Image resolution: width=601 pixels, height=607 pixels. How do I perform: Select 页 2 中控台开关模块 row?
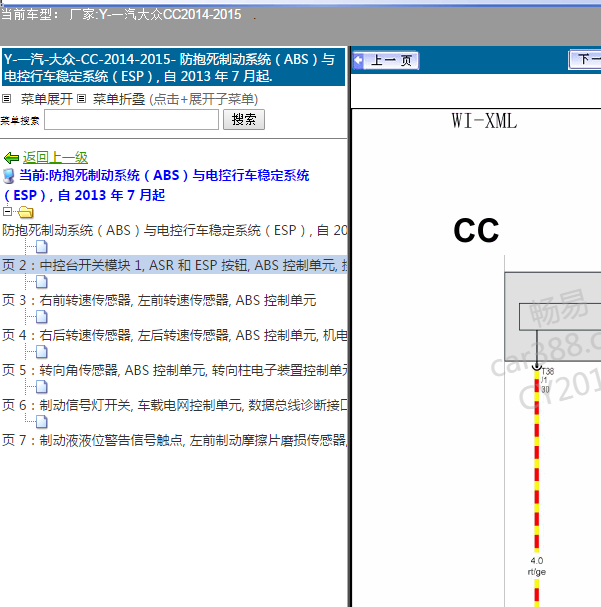coord(174,265)
